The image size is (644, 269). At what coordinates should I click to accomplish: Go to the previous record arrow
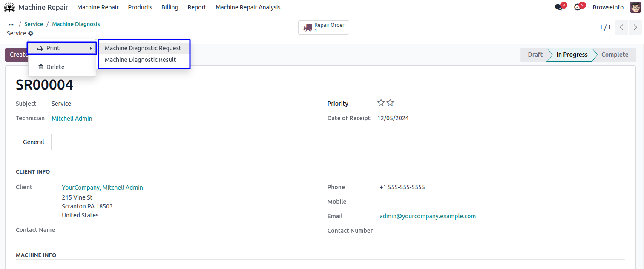pyautogui.click(x=621, y=28)
